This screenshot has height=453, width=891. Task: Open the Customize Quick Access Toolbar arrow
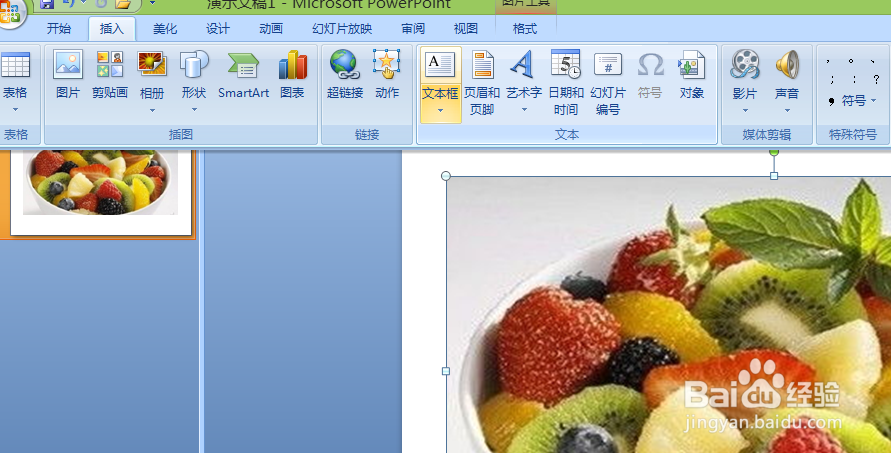(x=152, y=3)
